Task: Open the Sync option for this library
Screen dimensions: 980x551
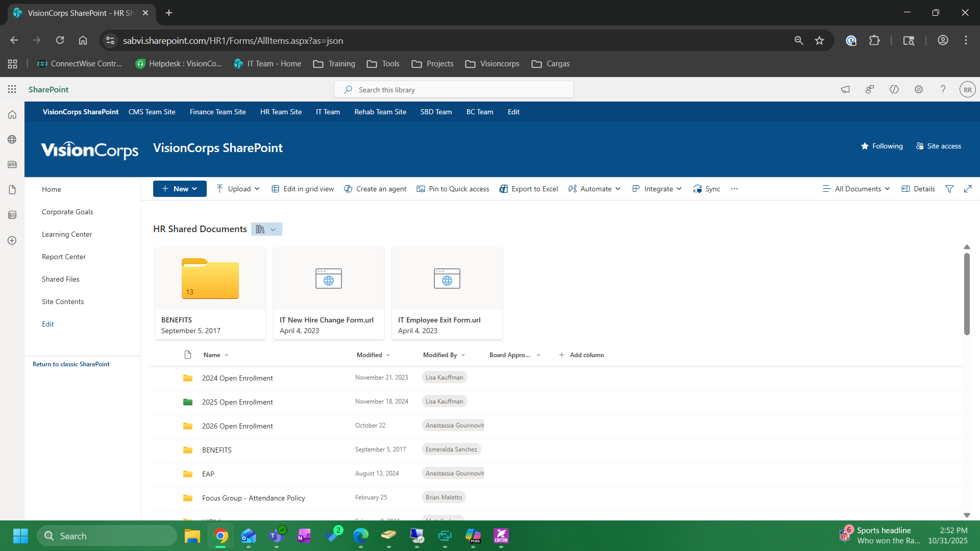Action: [x=706, y=189]
